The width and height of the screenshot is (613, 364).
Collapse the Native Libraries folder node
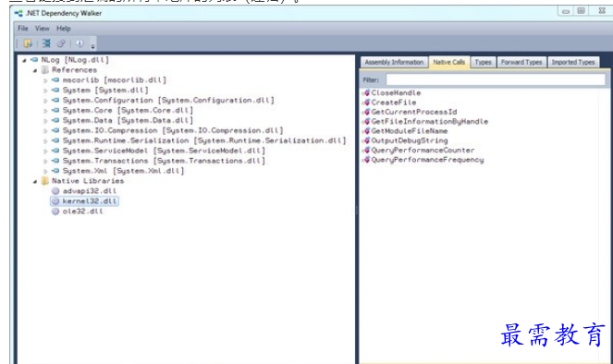point(35,182)
